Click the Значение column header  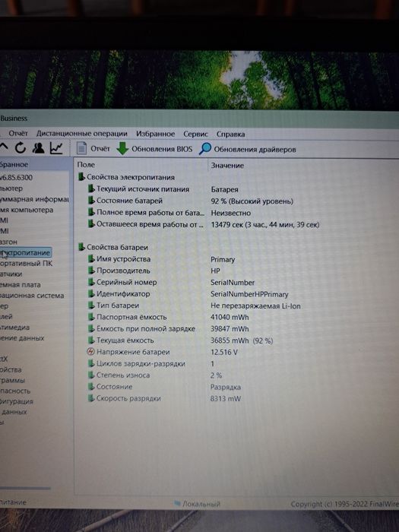point(227,165)
